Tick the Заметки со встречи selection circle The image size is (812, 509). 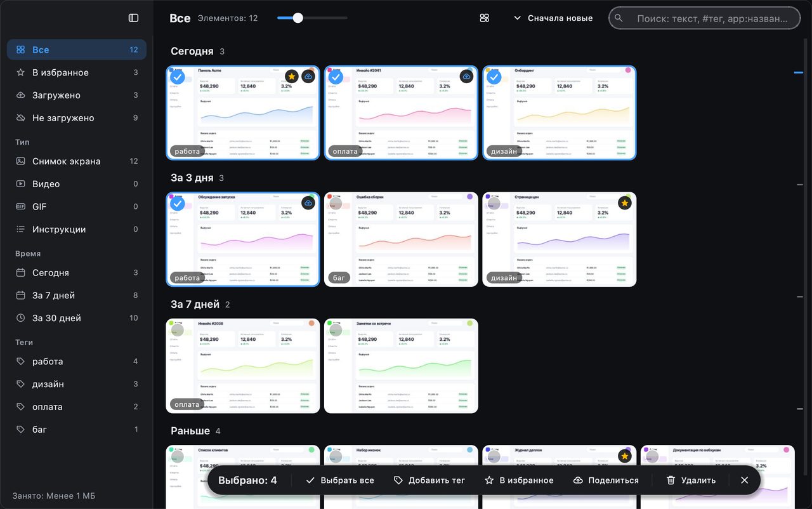[x=336, y=330]
